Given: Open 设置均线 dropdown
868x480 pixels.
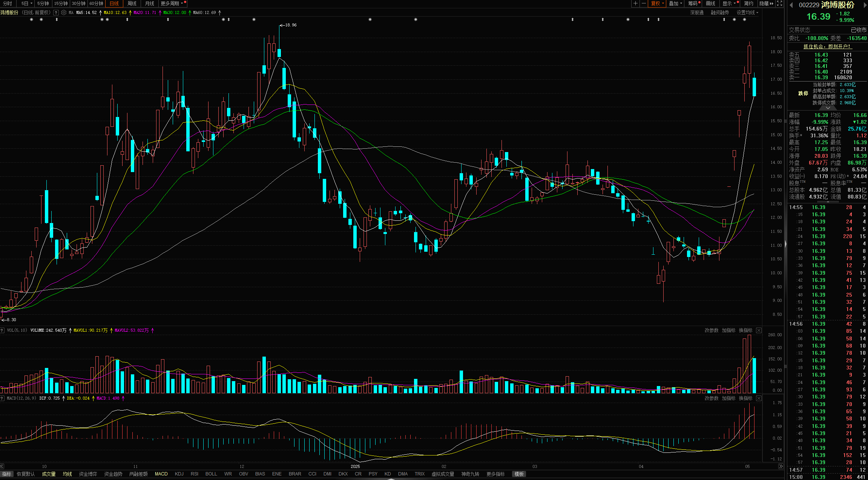Looking at the screenshot, I should tap(747, 12).
